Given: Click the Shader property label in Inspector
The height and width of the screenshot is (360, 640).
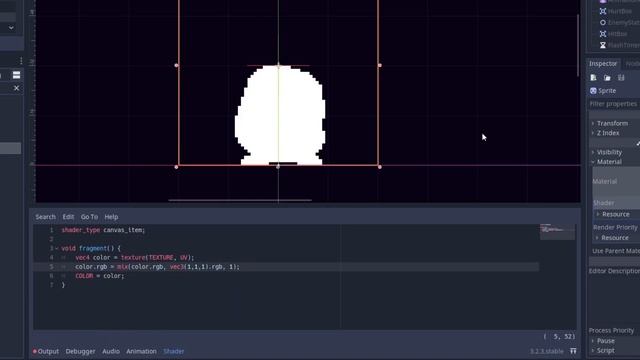Looking at the screenshot, I should pyautogui.click(x=604, y=203).
